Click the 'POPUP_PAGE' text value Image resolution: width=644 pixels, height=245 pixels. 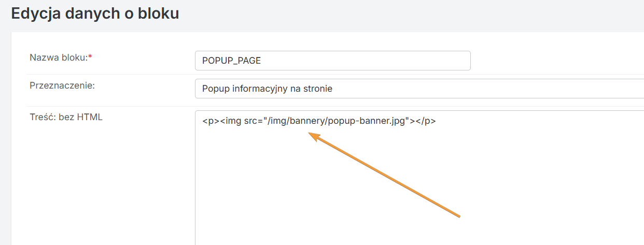(x=231, y=61)
